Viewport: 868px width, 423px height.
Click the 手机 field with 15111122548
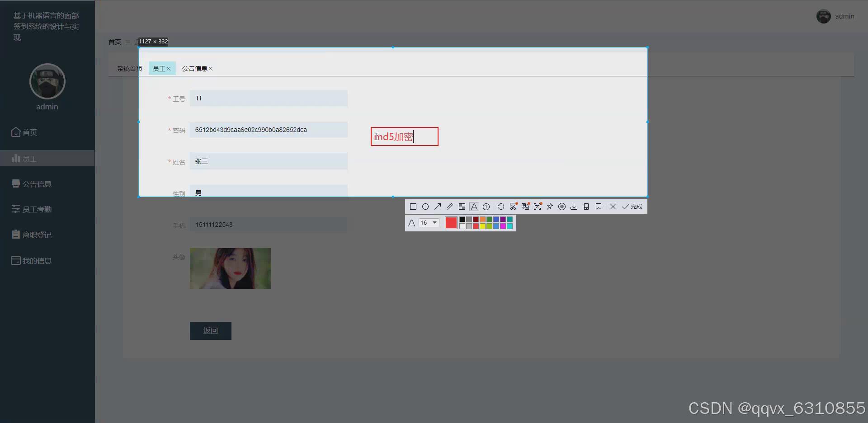click(269, 225)
